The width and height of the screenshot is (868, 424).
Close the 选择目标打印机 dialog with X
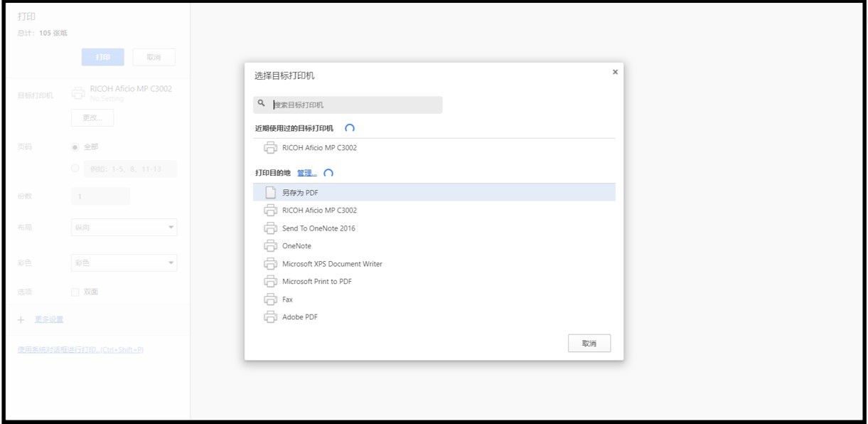coord(615,72)
